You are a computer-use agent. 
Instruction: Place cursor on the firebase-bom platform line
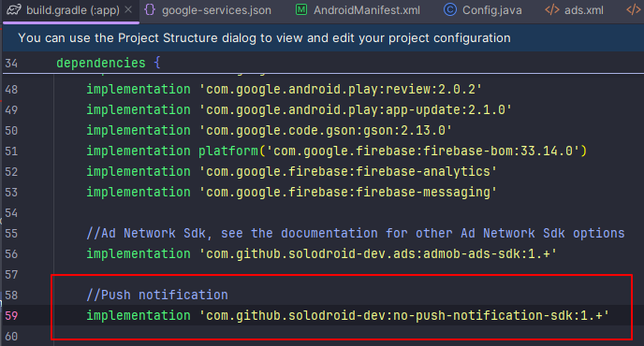[x=336, y=151]
